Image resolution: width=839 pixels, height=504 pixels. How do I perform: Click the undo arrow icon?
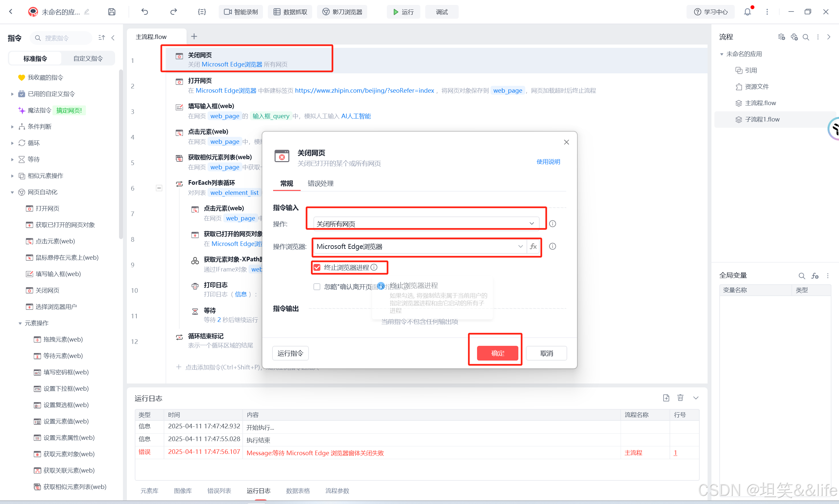[145, 12]
